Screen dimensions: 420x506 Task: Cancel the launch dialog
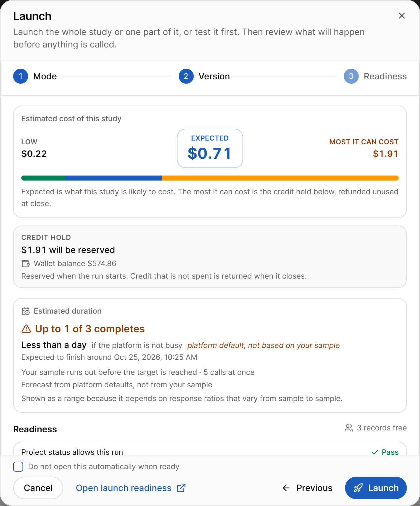(38, 488)
